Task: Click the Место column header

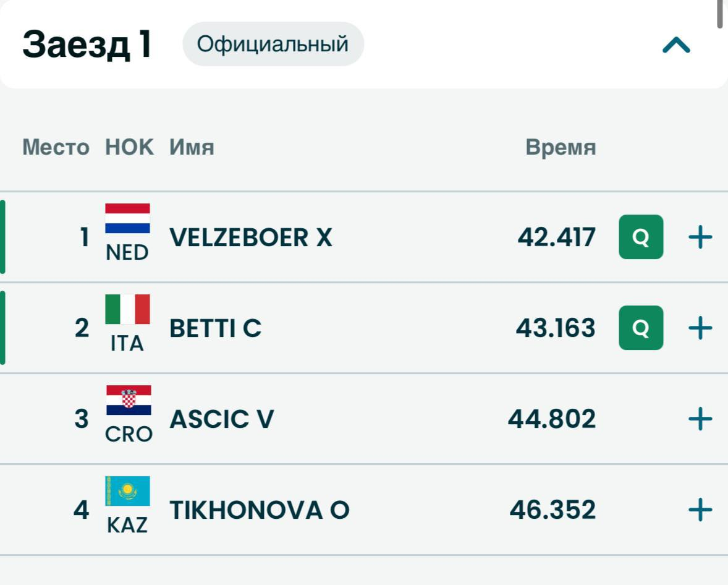Action: (56, 148)
